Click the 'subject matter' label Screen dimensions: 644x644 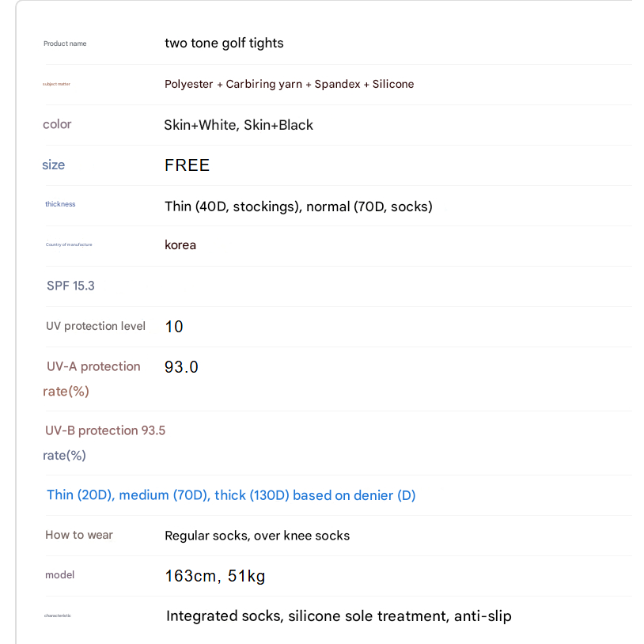point(56,84)
